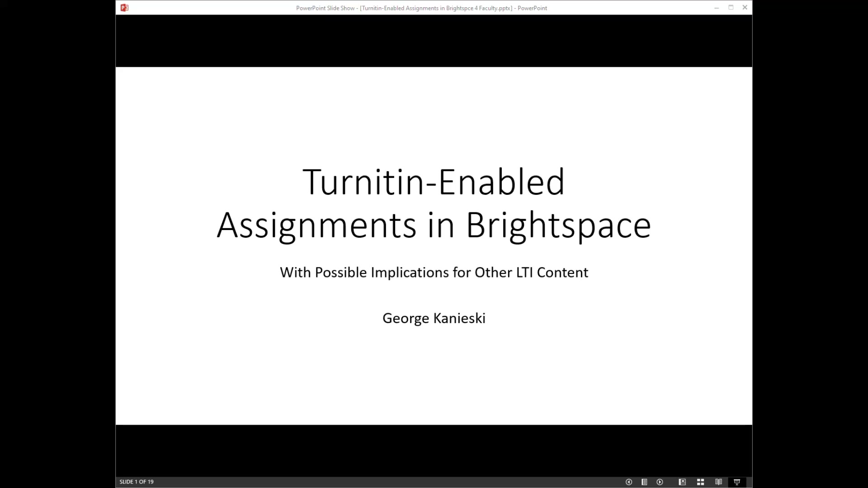Switch to Reading View

(x=718, y=482)
